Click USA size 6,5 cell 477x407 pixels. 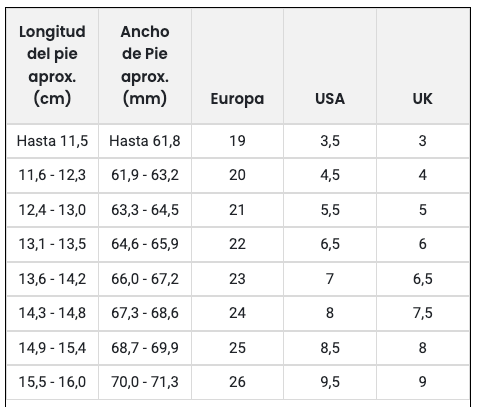[330, 244]
